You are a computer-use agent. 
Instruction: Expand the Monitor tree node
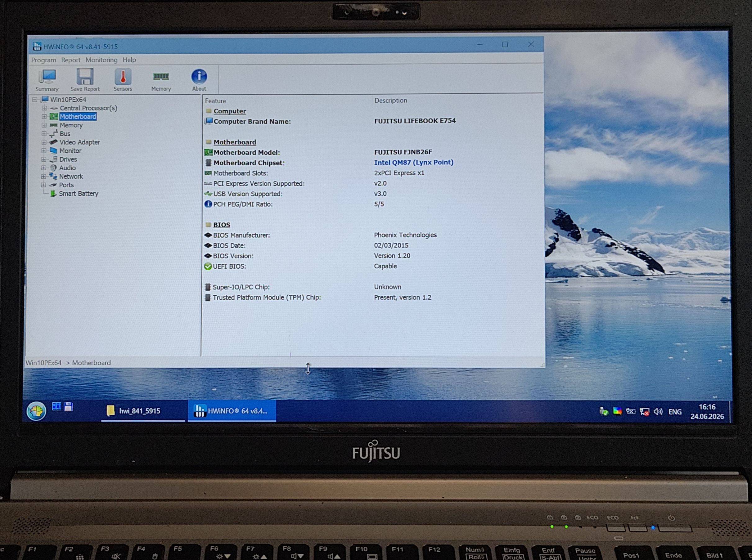pyautogui.click(x=44, y=151)
